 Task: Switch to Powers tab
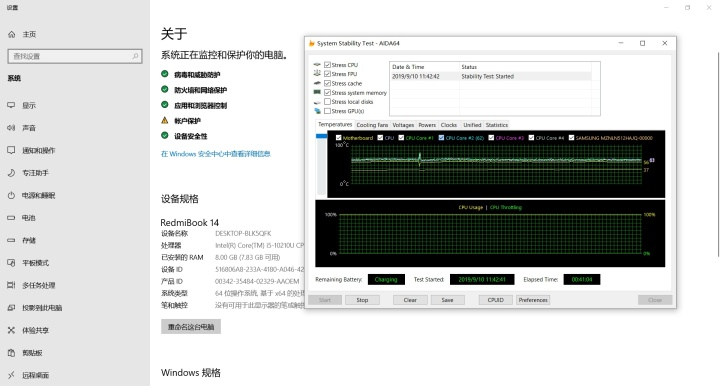pyautogui.click(x=427, y=125)
